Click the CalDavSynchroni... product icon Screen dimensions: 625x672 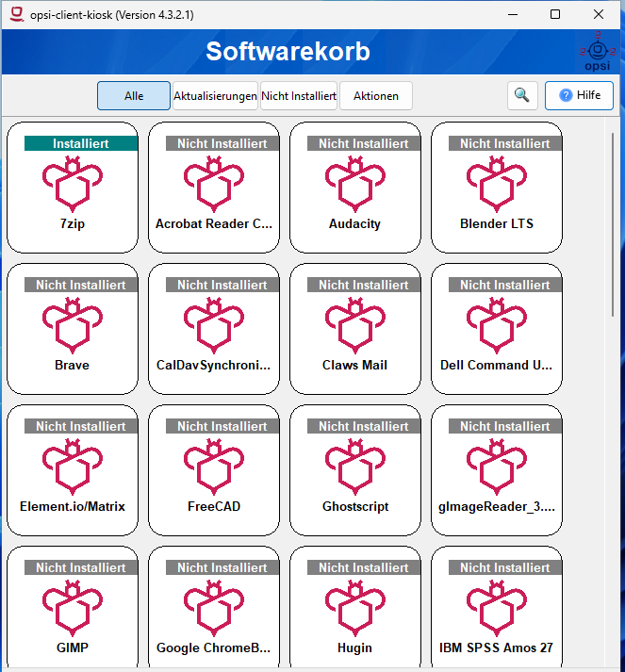click(x=213, y=325)
